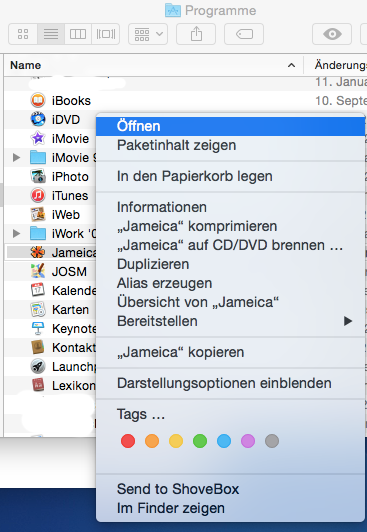Click the Share toolbar button

[x=196, y=34]
